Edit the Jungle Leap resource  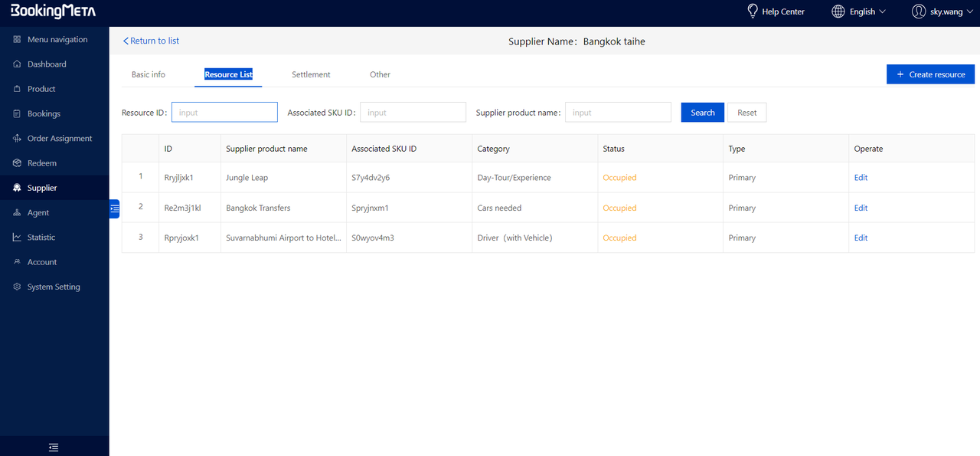click(861, 178)
